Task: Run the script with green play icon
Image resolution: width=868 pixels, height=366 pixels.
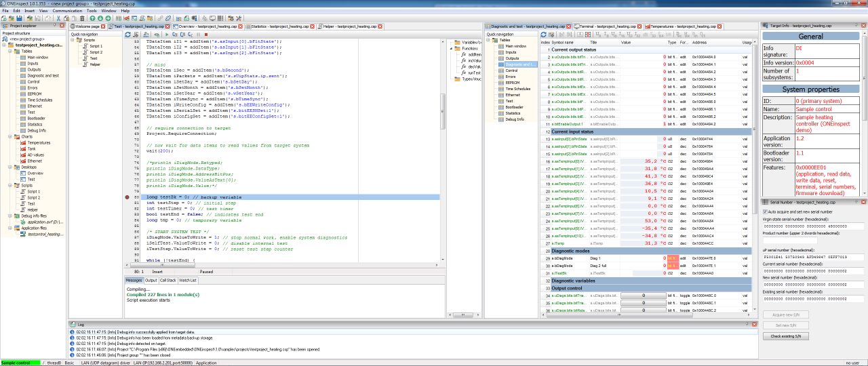Action: pyautogui.click(x=167, y=34)
